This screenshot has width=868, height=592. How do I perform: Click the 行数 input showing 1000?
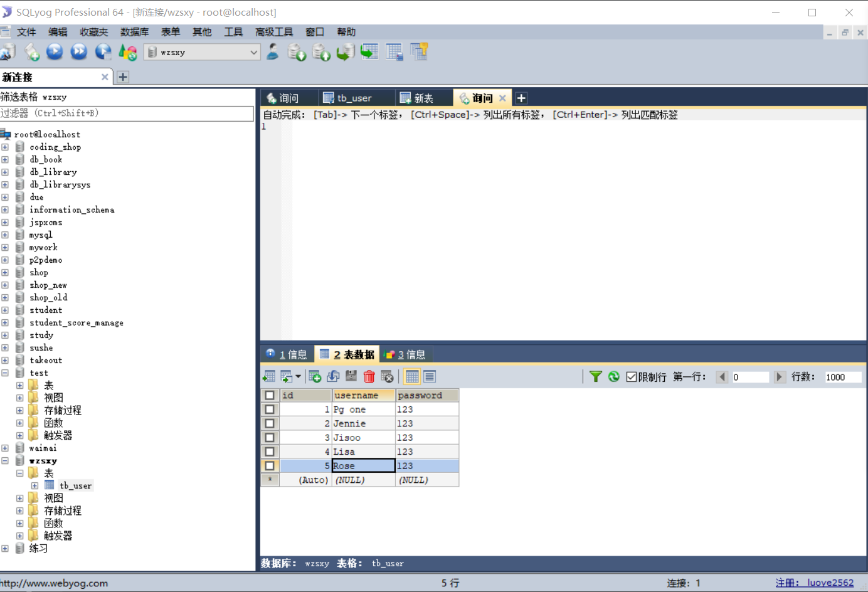(843, 377)
